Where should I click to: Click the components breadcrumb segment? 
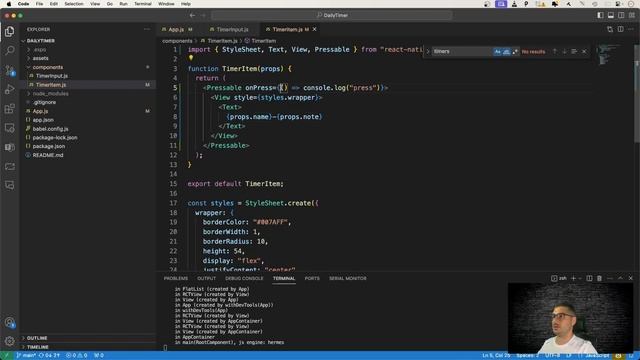[x=177, y=41]
